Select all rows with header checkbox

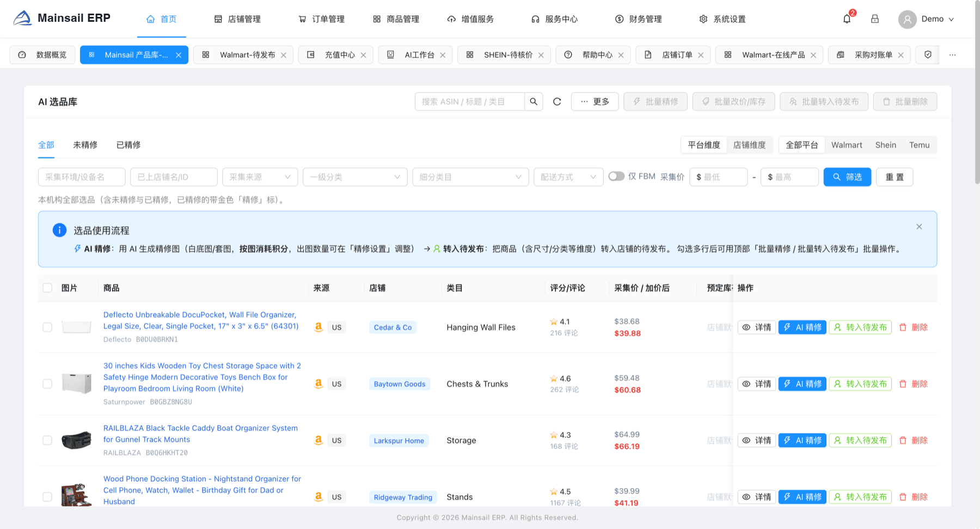(x=47, y=288)
